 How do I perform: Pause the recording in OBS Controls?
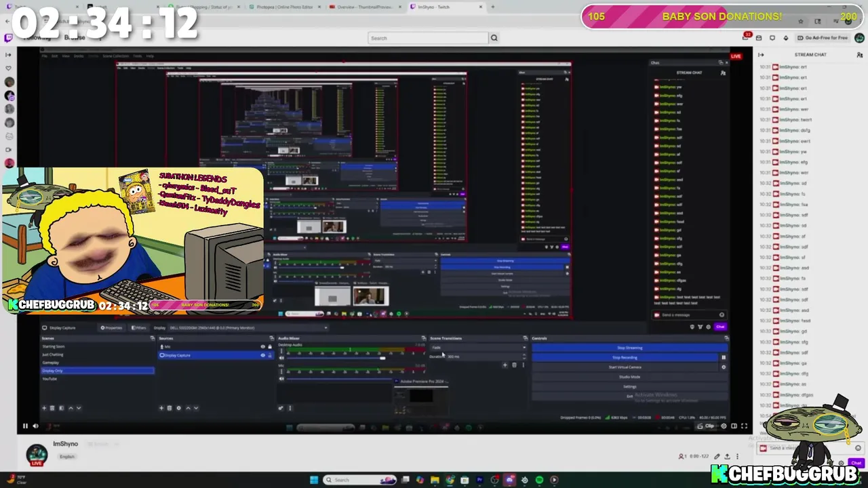[x=724, y=357]
